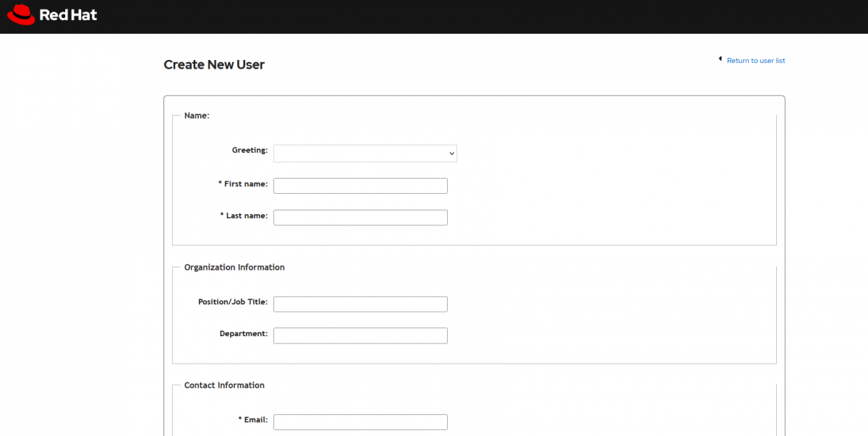This screenshot has height=436, width=868.
Task: Focus the First name input field
Action: coord(360,186)
